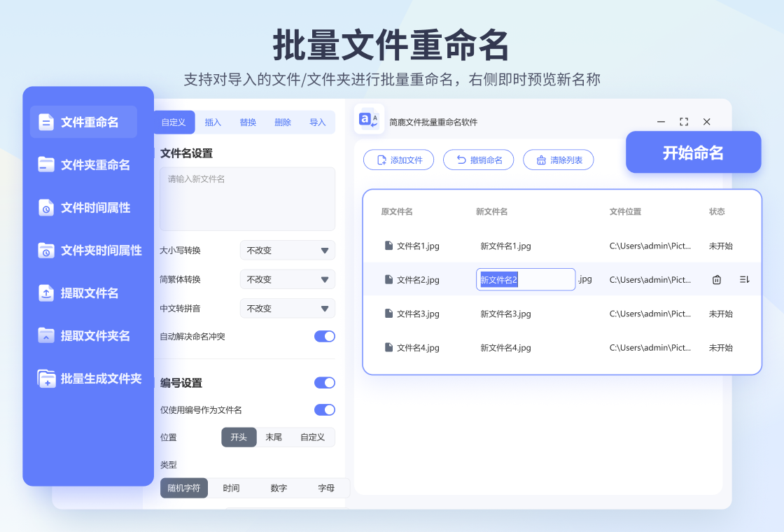Click the 开始命名 button
Screen dimensions: 784x532
tap(694, 152)
